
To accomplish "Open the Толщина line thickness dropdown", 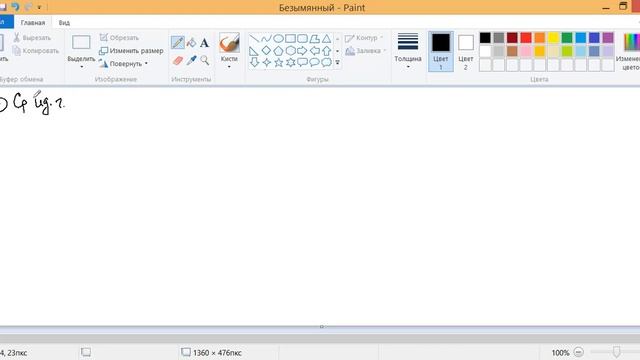I will click(x=408, y=67).
